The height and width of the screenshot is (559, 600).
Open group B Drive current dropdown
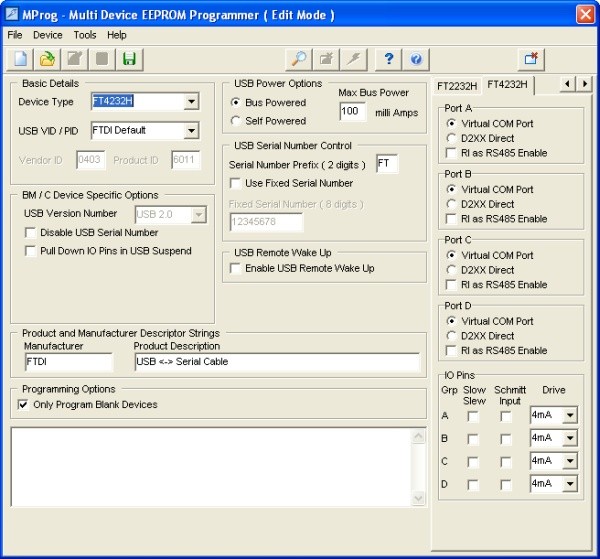click(x=570, y=438)
